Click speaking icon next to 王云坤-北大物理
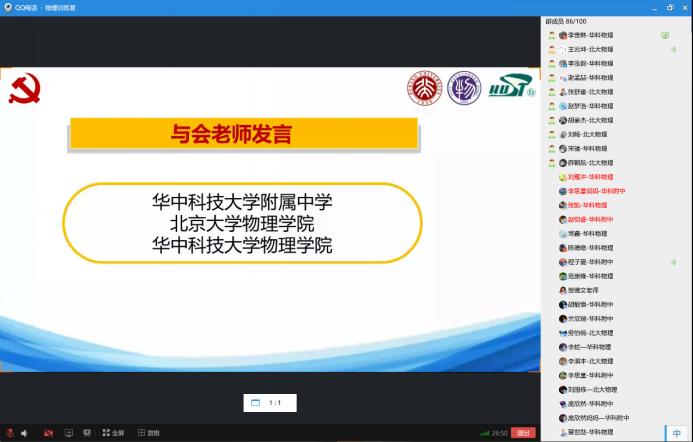This screenshot has width=693, height=442. (x=672, y=49)
